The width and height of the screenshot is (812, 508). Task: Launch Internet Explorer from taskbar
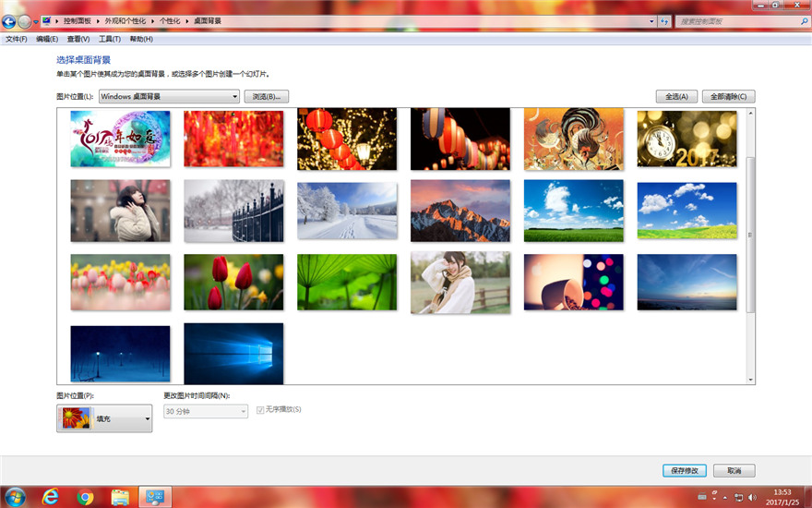coord(50,497)
